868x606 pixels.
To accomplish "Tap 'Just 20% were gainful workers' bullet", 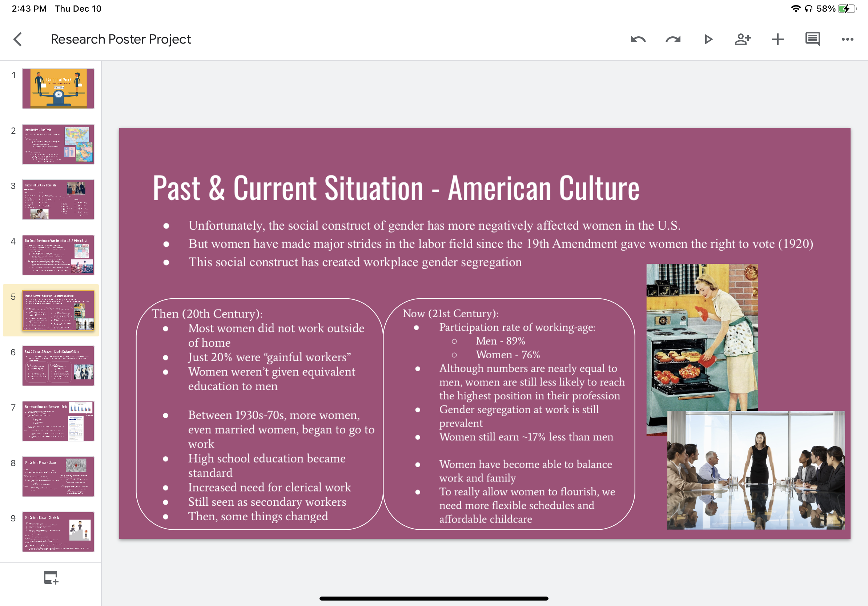I will click(270, 357).
